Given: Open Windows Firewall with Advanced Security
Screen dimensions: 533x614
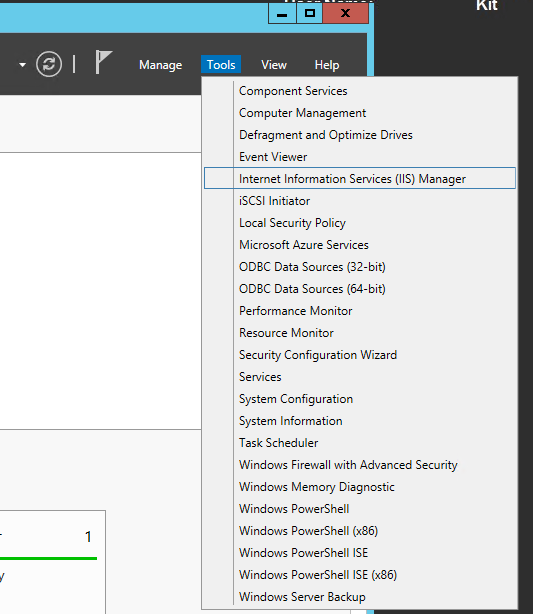Looking at the screenshot, I should [360, 465].
